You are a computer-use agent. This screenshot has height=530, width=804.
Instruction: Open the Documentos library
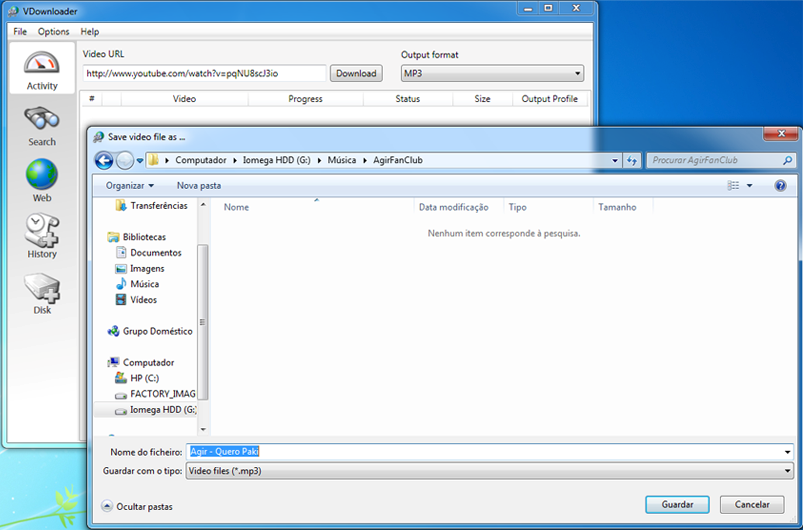pyautogui.click(x=149, y=253)
